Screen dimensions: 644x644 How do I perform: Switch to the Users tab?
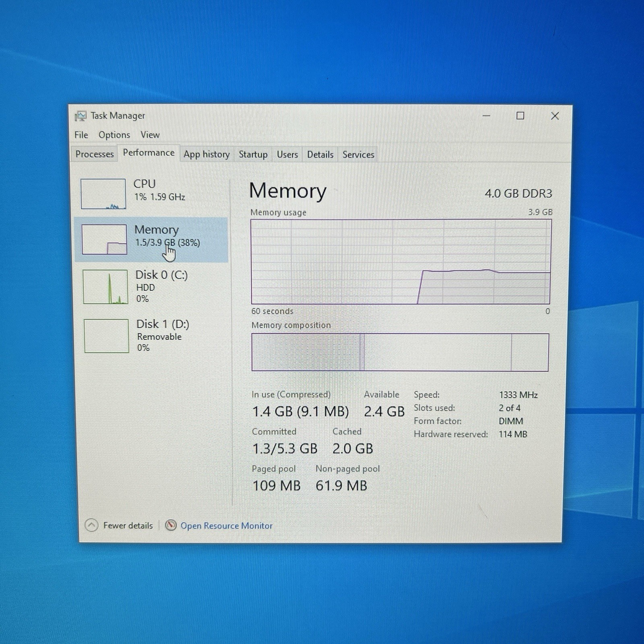tap(287, 155)
